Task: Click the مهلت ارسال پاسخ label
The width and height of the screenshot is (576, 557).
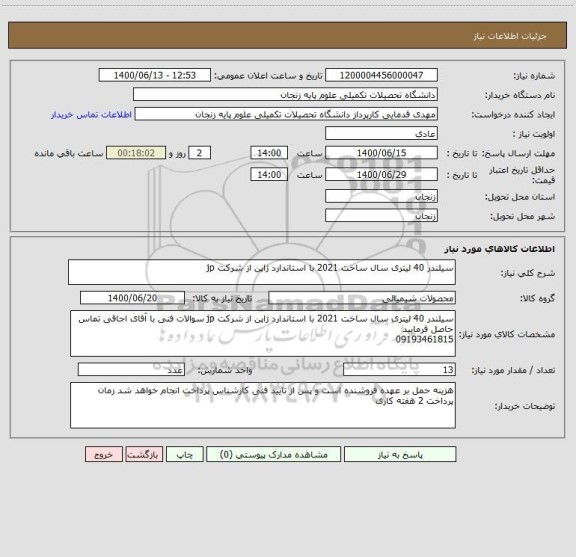Action: tap(518, 153)
